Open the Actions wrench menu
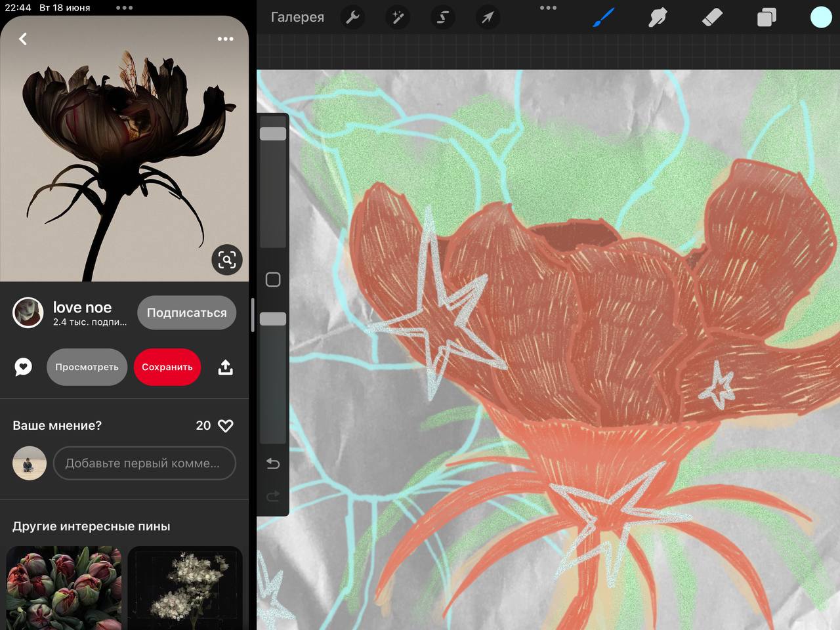 pyautogui.click(x=353, y=17)
